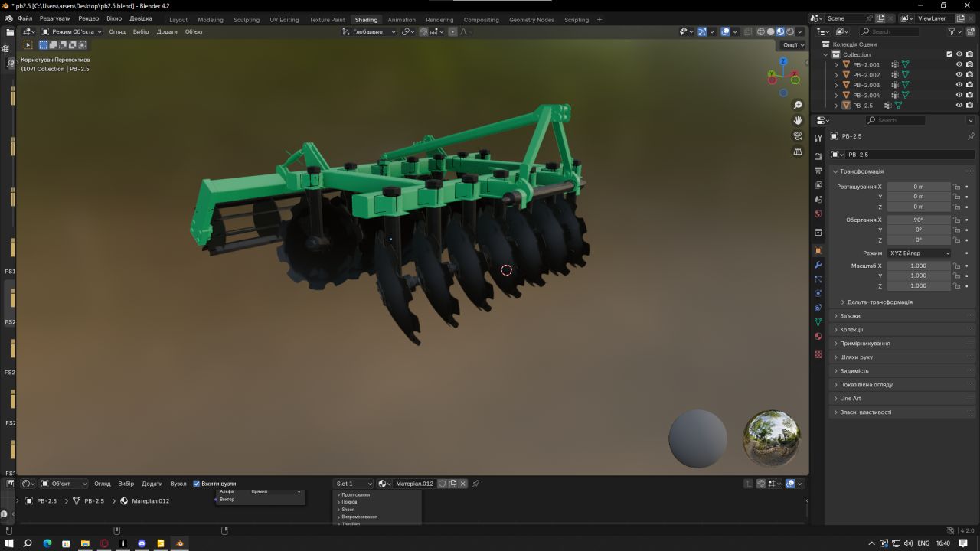
Task: Click the add workspace plus button
Action: 599,19
